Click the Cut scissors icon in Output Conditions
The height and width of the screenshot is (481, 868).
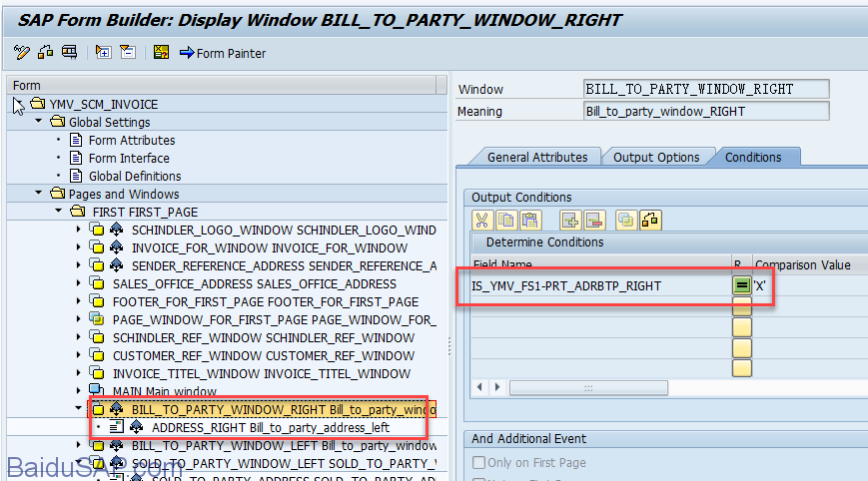point(482,221)
